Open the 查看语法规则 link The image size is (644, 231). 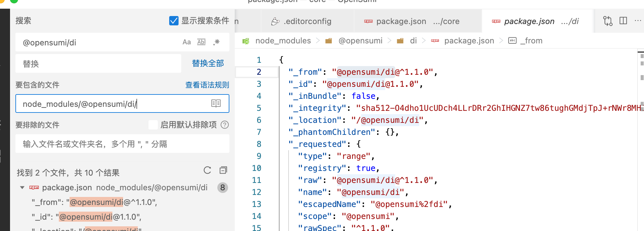click(x=207, y=85)
